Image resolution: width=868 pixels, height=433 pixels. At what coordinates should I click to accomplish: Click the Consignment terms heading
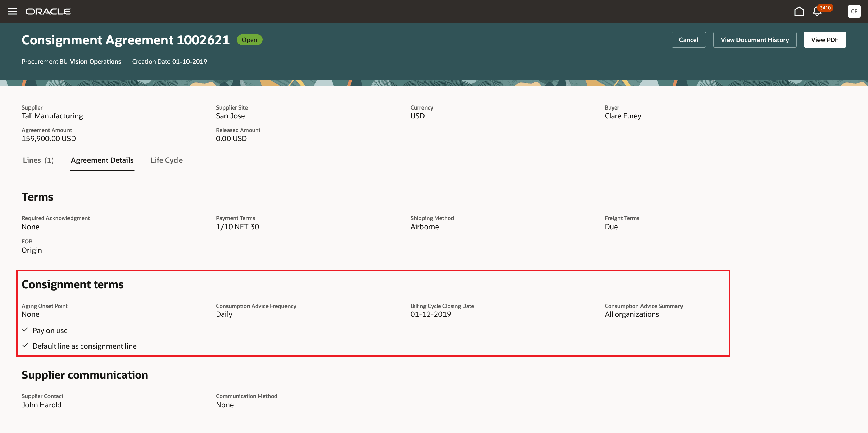pos(73,284)
